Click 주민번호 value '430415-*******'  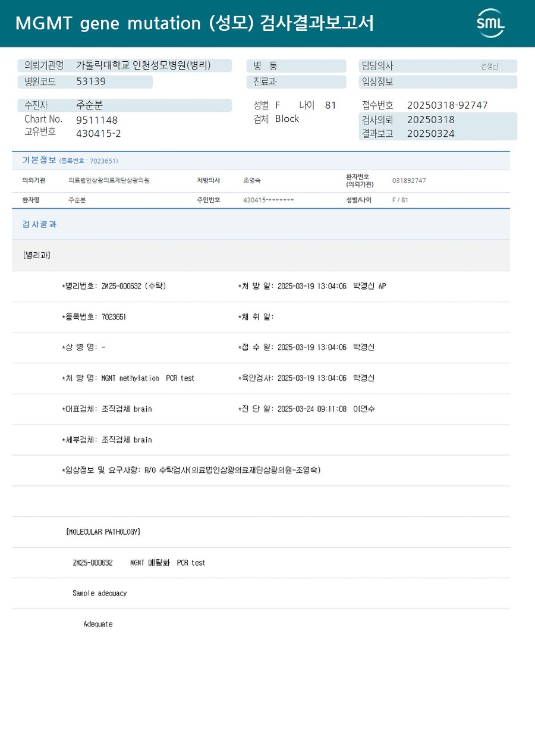tap(269, 200)
